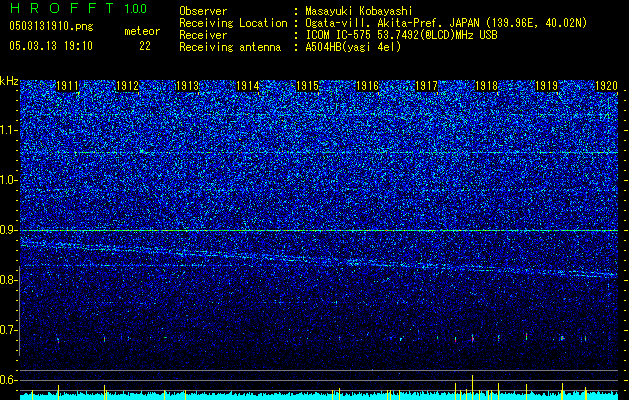Screen dimensions: 629x400
Task: Click the HROFFT 1.0.0 title text
Action: pyautogui.click(x=78, y=8)
